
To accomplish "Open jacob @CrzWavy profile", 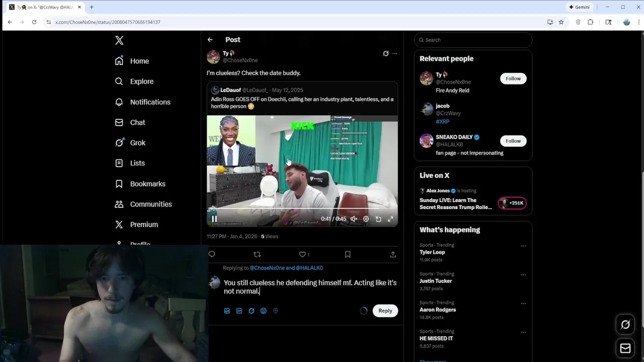I will tap(448, 110).
